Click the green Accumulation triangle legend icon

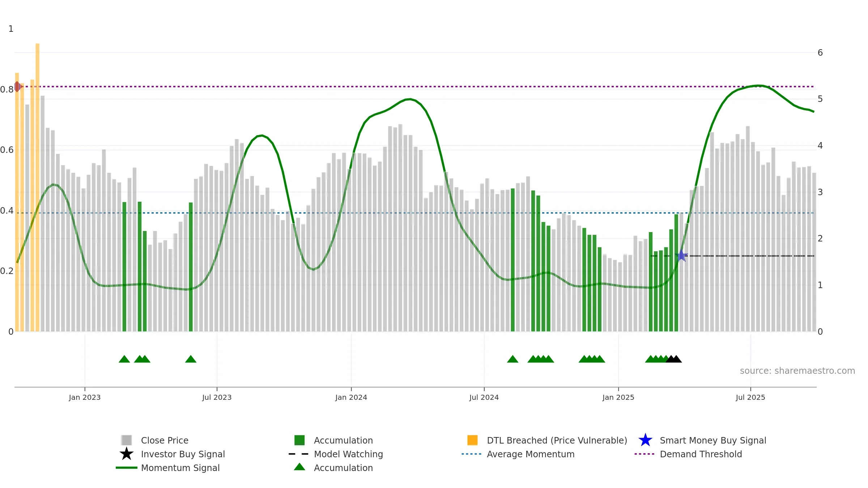[299, 467]
